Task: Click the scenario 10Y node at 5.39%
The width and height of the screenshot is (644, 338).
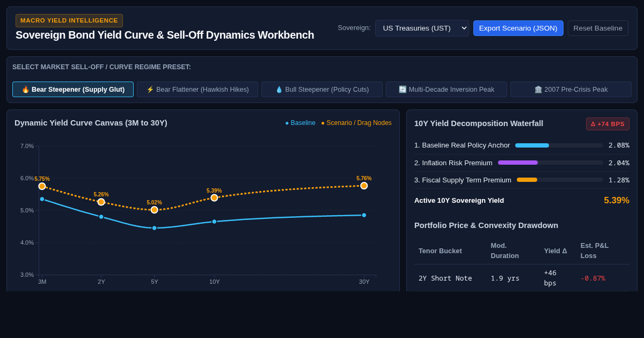Action: (214, 197)
